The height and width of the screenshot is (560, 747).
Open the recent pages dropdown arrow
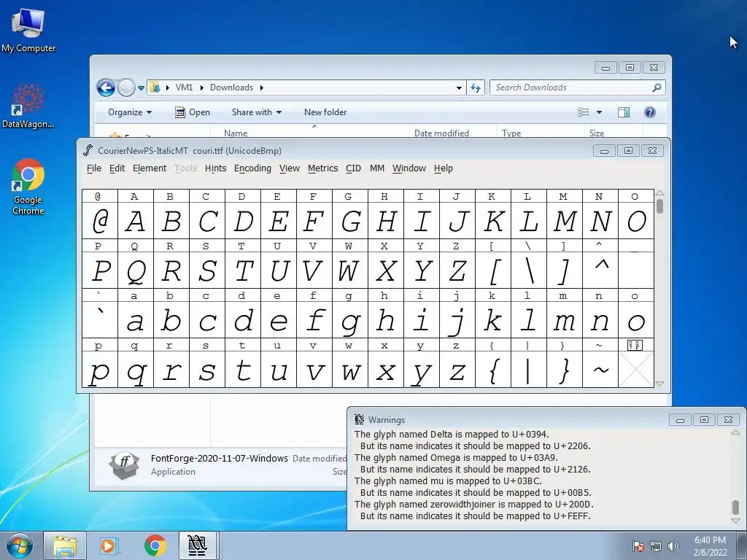coord(141,88)
